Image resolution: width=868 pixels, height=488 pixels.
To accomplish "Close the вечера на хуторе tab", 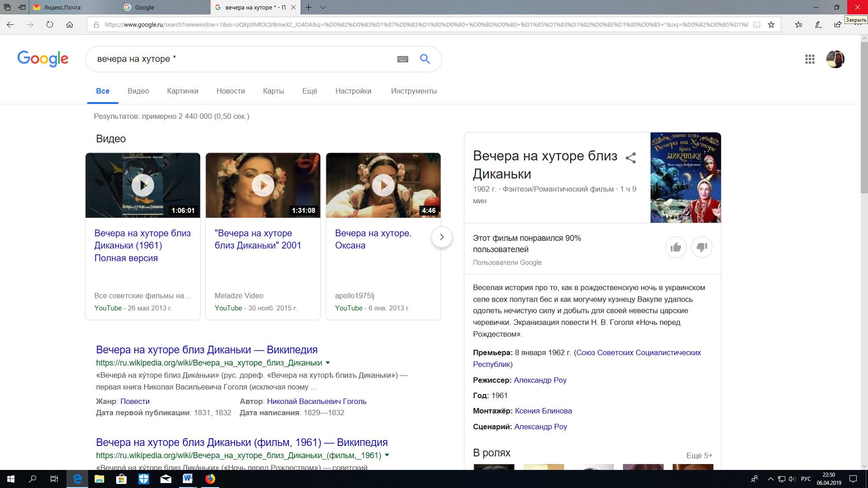I will tap(293, 7).
